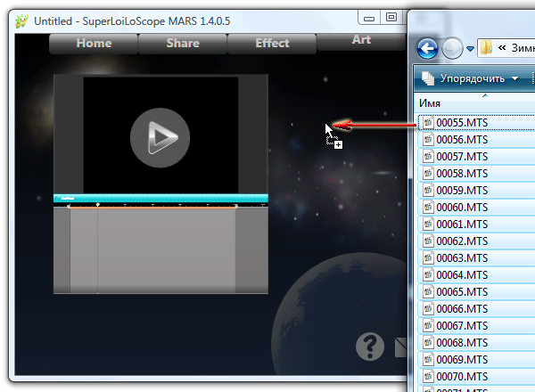This screenshot has height=392, width=535.
Task: Click the cyan Untitled timeline title bar
Action: coord(160,198)
